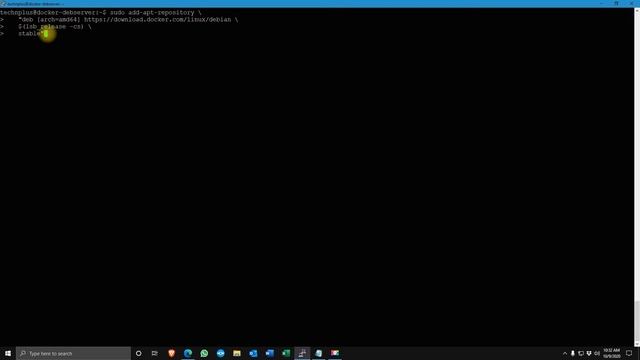640x360 pixels.
Task: Open Microsoft Edge from the taskbar
Action: [x=188, y=353]
